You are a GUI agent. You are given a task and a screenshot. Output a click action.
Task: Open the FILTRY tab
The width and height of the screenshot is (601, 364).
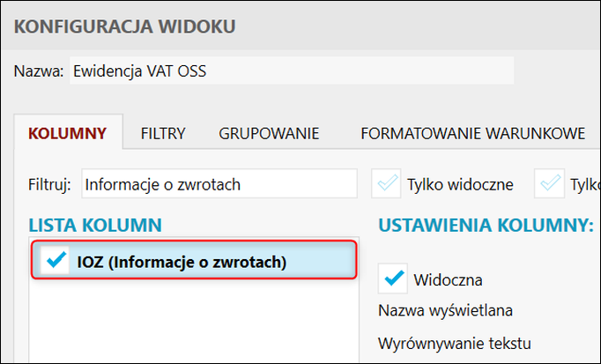click(163, 134)
